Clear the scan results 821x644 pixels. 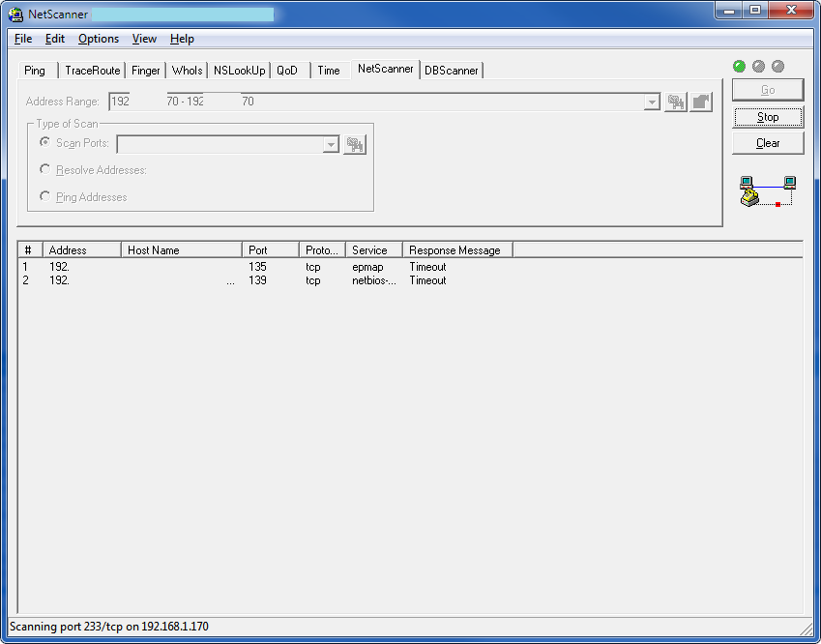click(768, 143)
